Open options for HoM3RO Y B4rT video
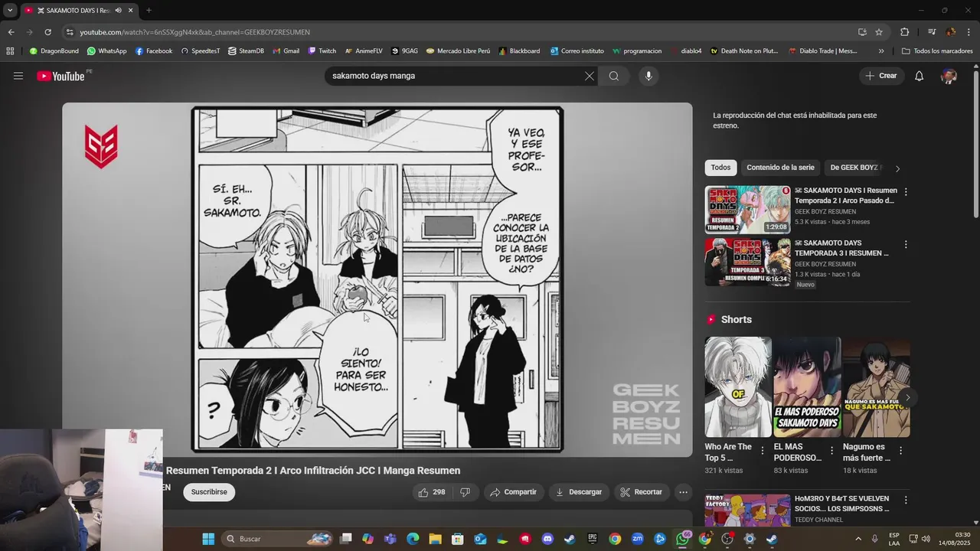The height and width of the screenshot is (551, 980). [906, 500]
